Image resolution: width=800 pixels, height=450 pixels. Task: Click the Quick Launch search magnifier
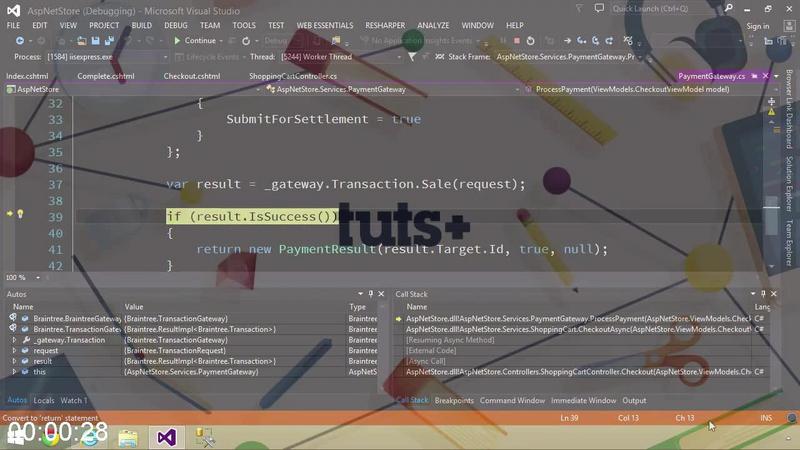pos(729,8)
